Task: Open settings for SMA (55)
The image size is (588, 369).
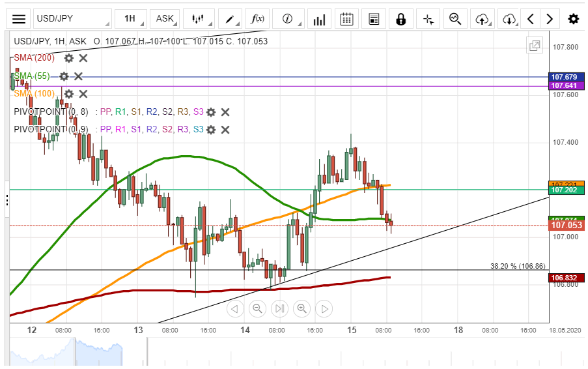Action: coord(64,76)
